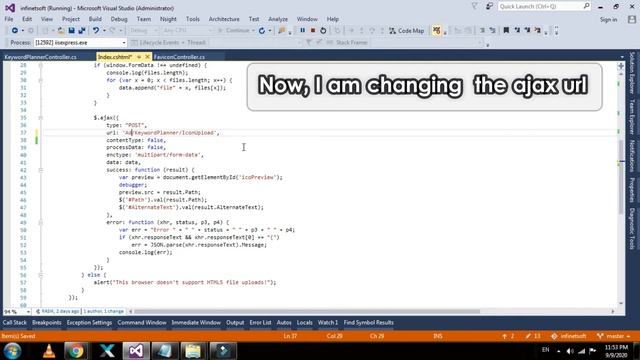Toggle bookmark icon in toolbar
The image size is (640, 360).
click(506, 30)
